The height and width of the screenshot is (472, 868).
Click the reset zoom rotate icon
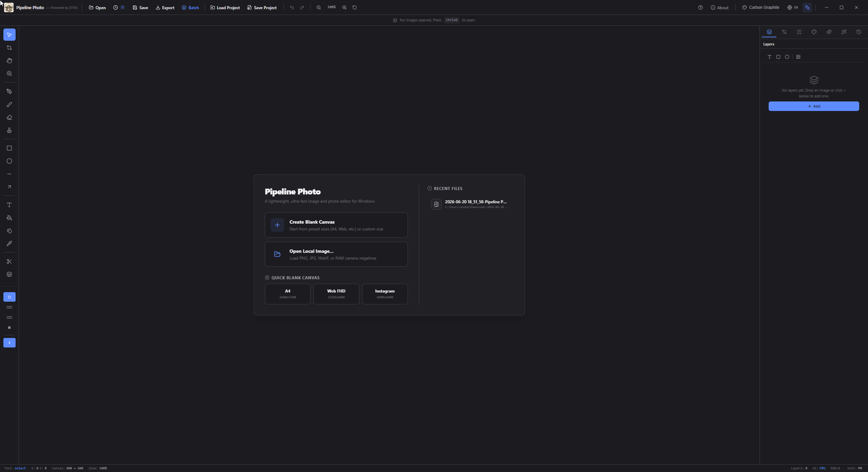point(355,7)
